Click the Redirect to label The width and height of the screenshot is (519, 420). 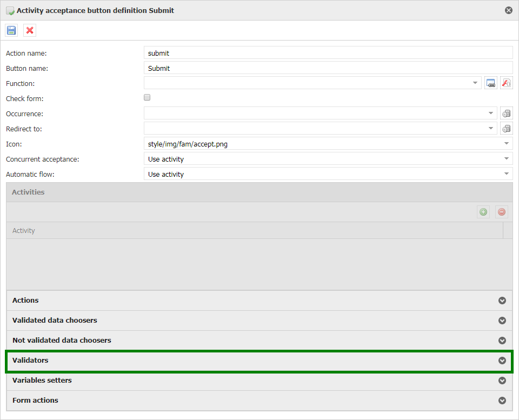pyautogui.click(x=24, y=129)
